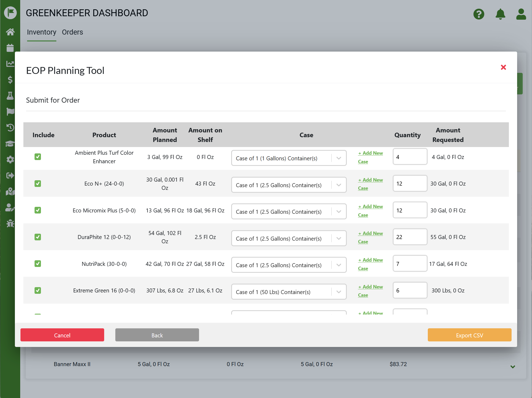Open the notifications bell icon
This screenshot has width=532, height=398.
(500, 14)
